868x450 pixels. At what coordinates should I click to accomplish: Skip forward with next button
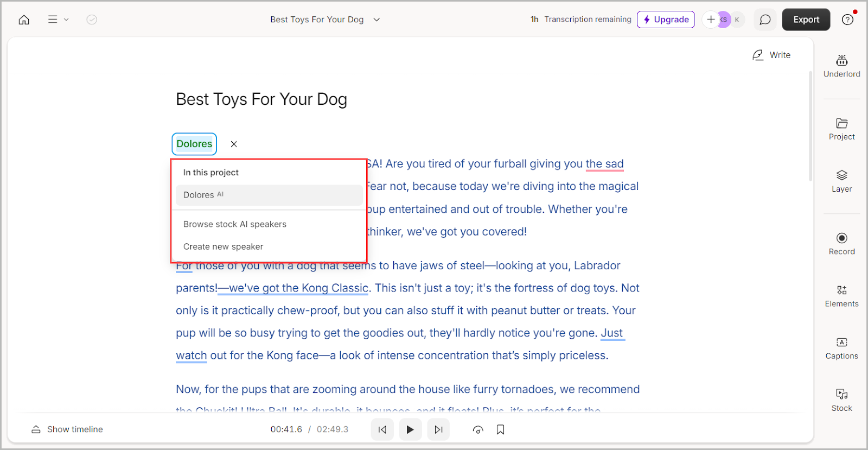click(x=438, y=429)
